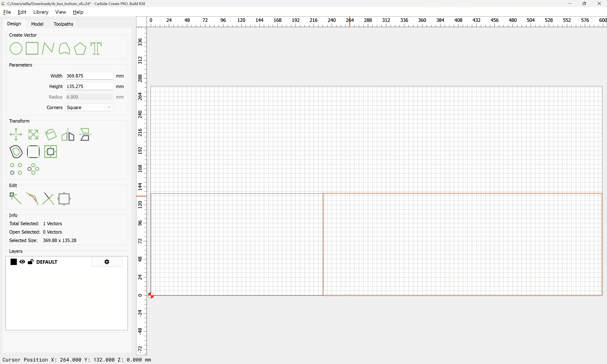Screen dimensions: 607x364
Task: Choose the Polyline vector tool
Action: click(48, 48)
